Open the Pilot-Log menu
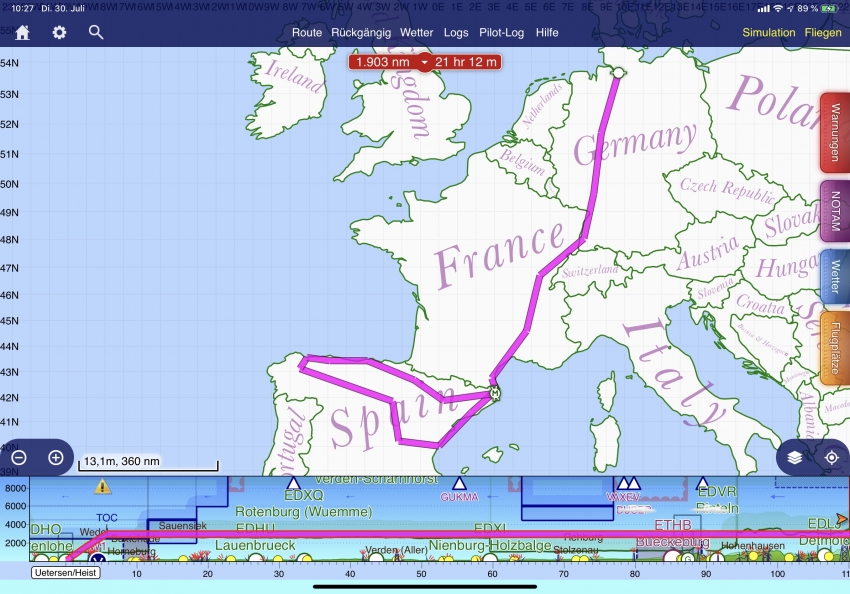 [x=501, y=33]
